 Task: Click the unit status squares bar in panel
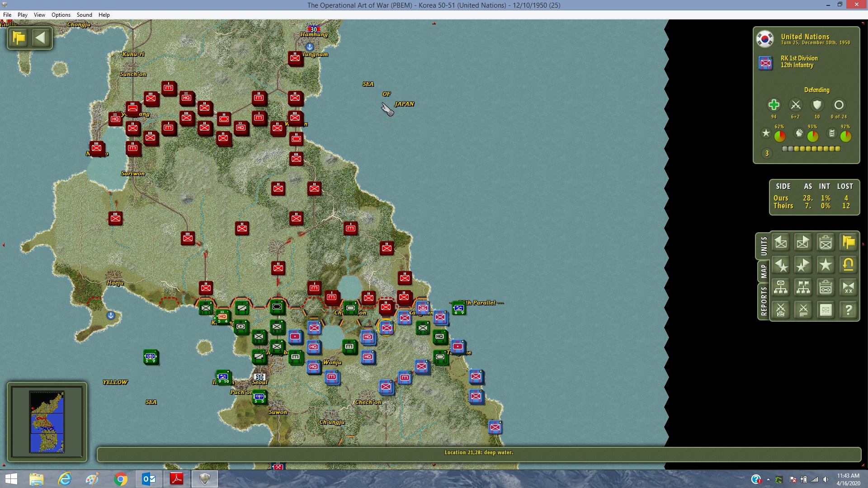[811, 149]
